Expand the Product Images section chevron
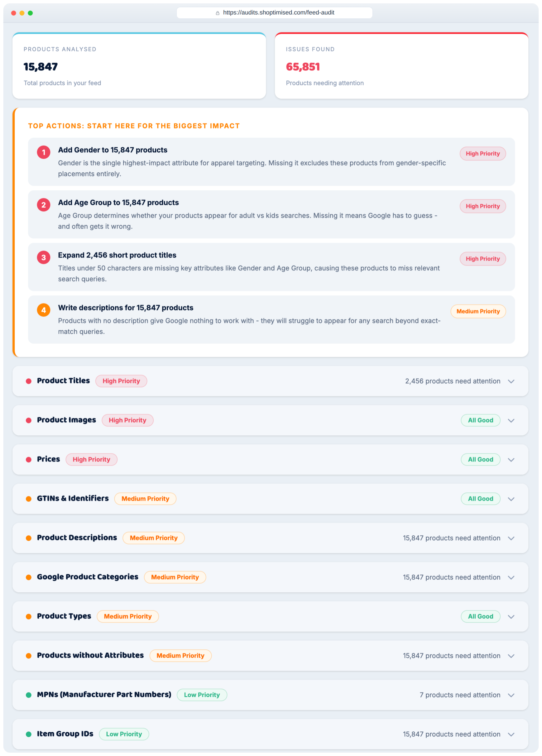Viewport: 542px width, 756px height. pyautogui.click(x=511, y=421)
